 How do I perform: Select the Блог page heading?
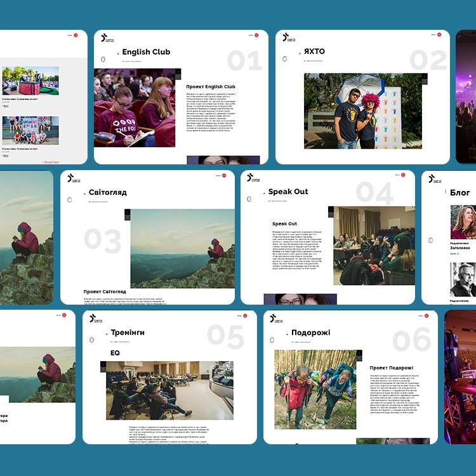click(459, 192)
